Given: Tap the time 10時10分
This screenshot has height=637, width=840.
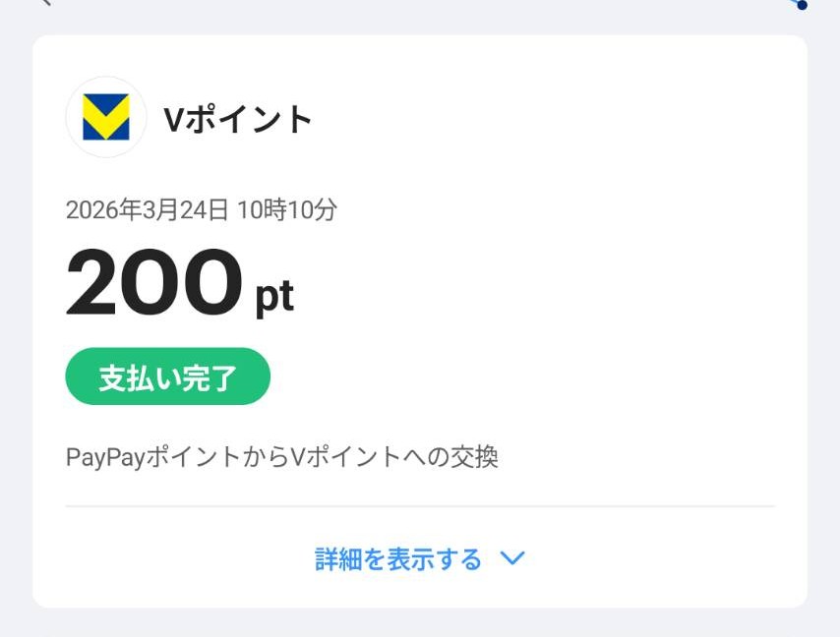Looking at the screenshot, I should (x=287, y=209).
